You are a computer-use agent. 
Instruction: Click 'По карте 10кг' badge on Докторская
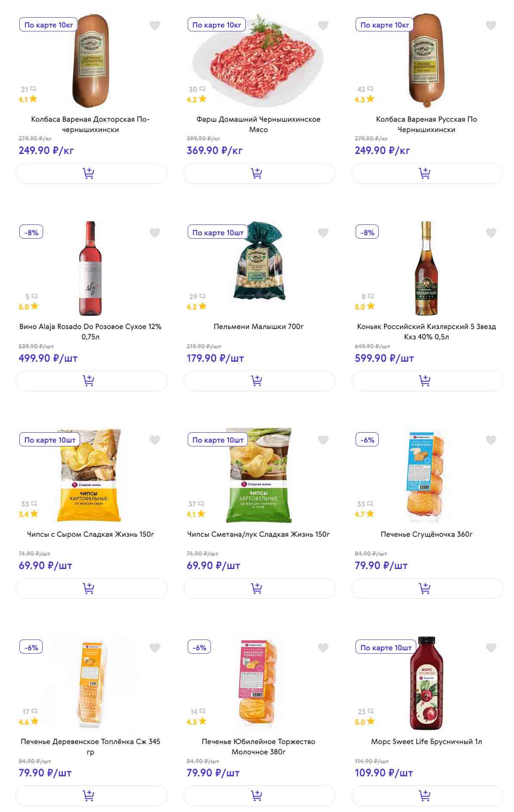point(49,25)
